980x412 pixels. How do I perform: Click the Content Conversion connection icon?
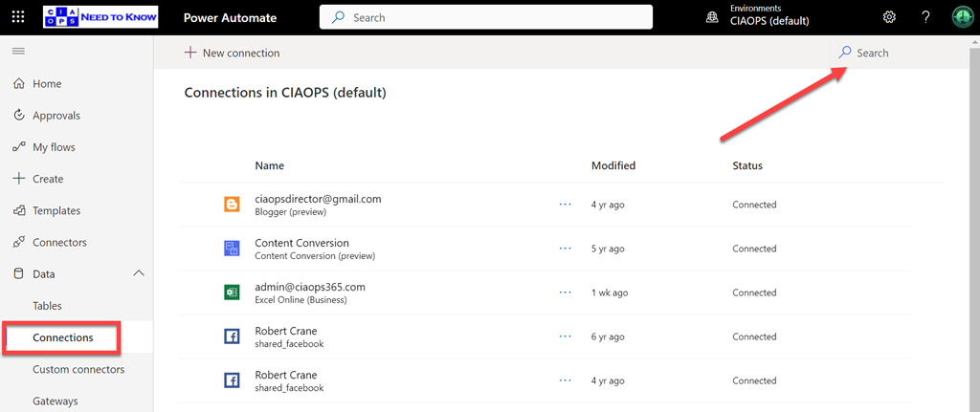[231, 249]
